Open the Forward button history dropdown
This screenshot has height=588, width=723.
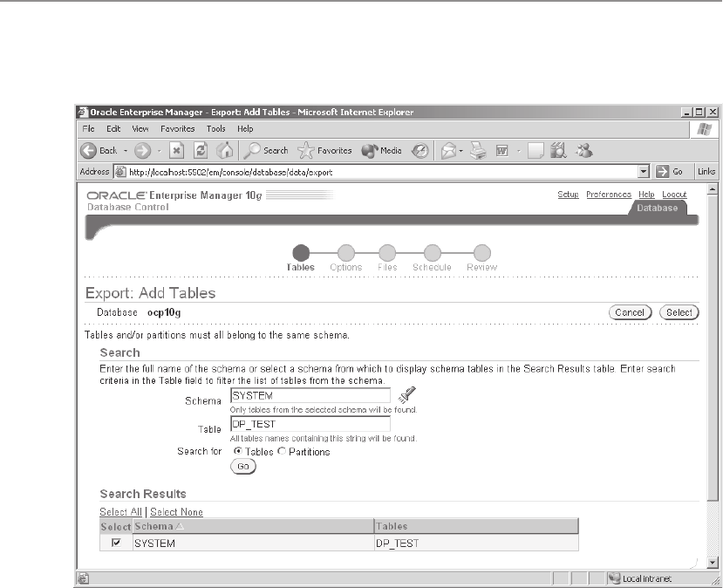159,151
